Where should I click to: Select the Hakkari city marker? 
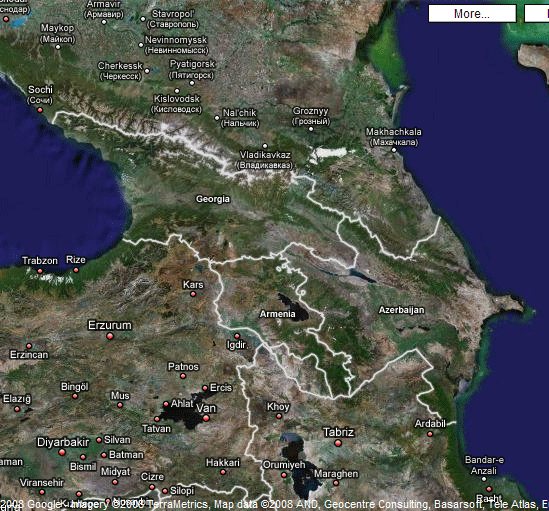click(x=223, y=472)
